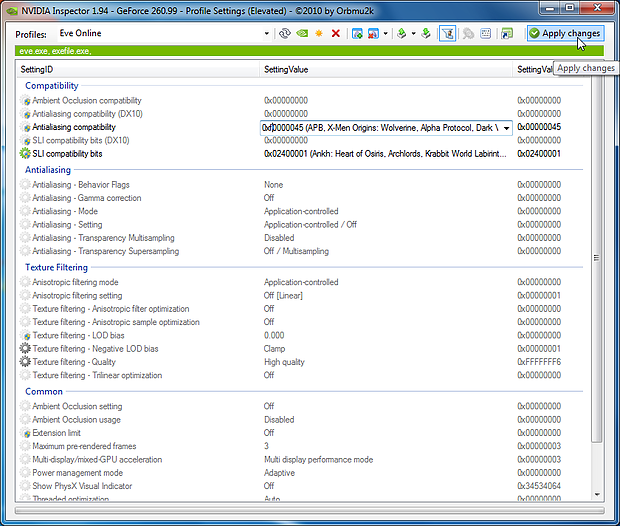This screenshot has height=526, width=620.
Task: Click the Application-controlled / Off value
Action: [310, 225]
